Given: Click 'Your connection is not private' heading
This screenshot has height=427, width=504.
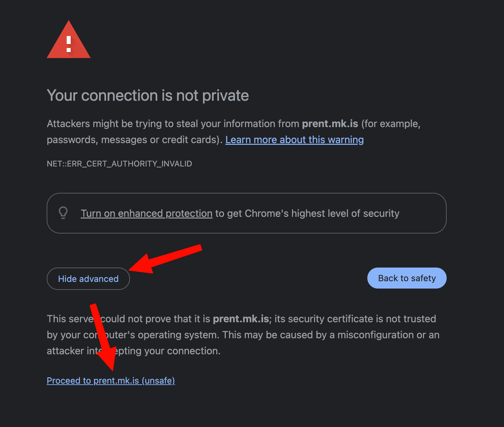Looking at the screenshot, I should click(148, 96).
